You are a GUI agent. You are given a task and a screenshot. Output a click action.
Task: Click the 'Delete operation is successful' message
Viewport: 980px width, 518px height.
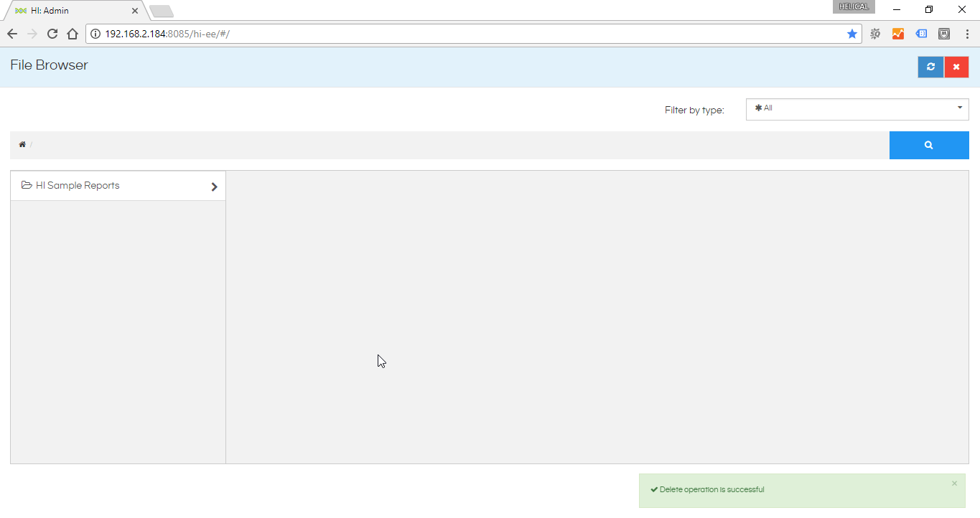tap(711, 490)
